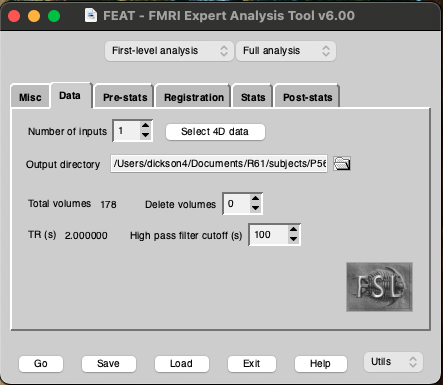Lower the High pass filter cutoff value
Screen dimensions: 443x385
click(x=293, y=239)
